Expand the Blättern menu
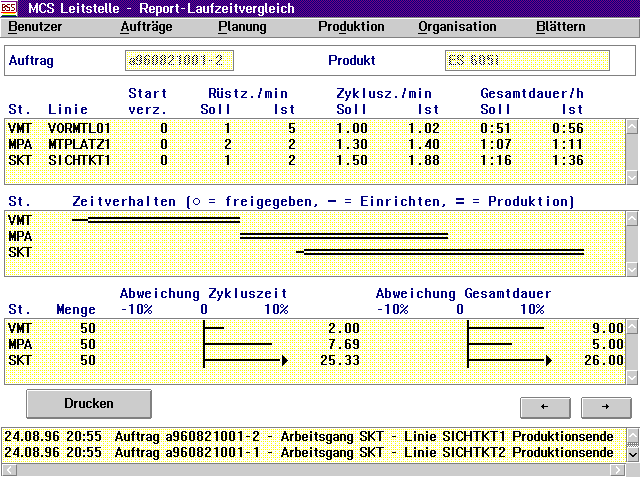Image resolution: width=640 pixels, height=480 pixels. 561,27
